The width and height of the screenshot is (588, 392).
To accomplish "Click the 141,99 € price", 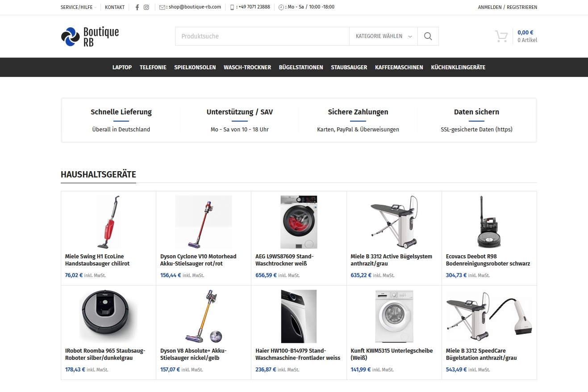I will point(361,370).
